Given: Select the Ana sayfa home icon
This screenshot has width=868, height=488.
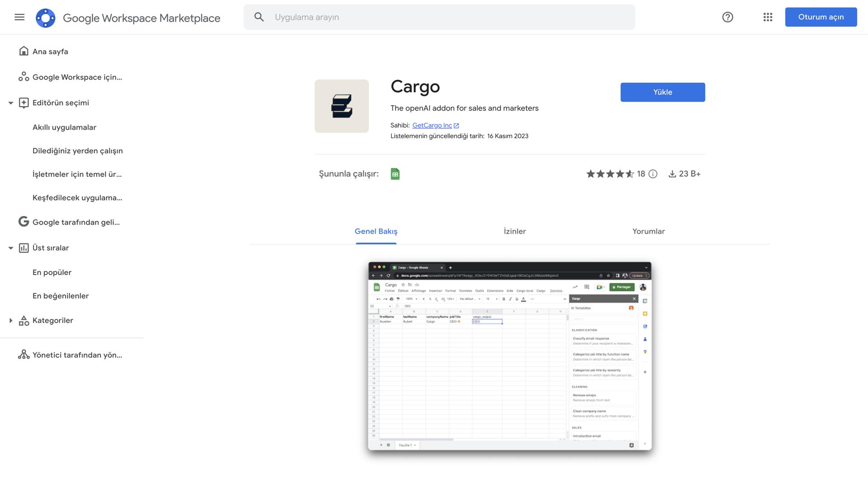Looking at the screenshot, I should tap(24, 51).
